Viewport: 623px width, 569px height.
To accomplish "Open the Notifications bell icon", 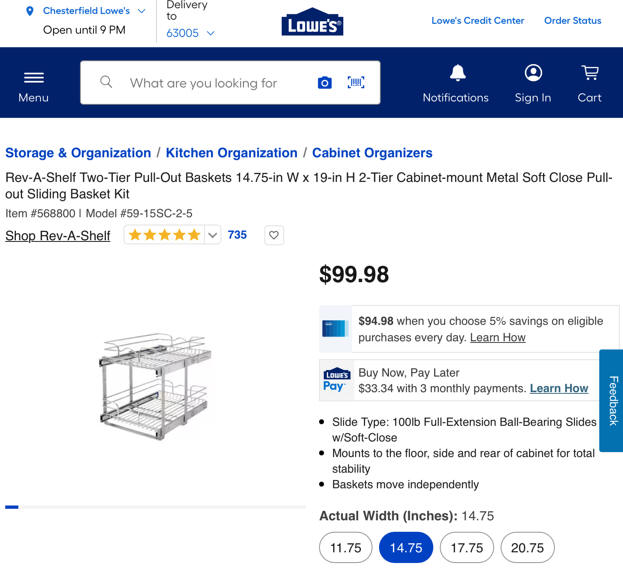I will (x=458, y=73).
